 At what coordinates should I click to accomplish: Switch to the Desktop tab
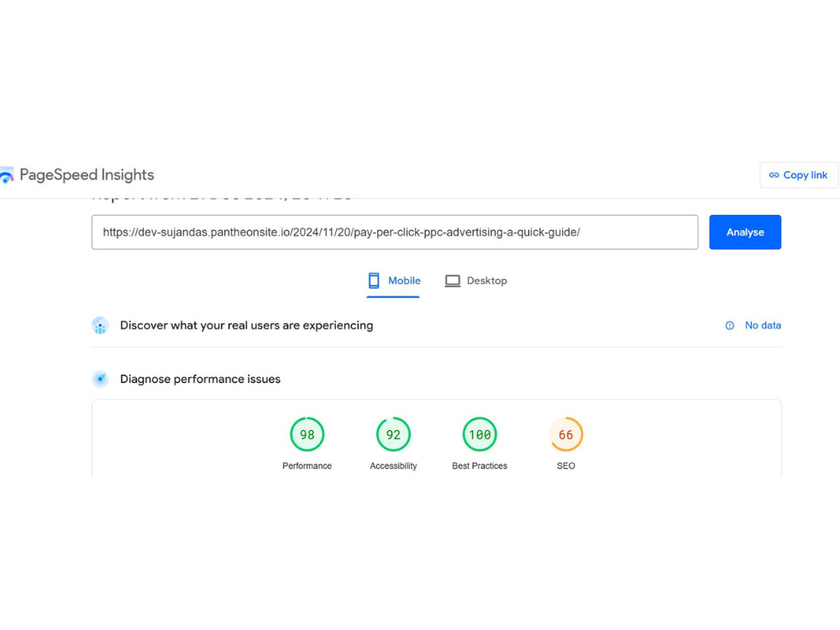pyautogui.click(x=475, y=281)
